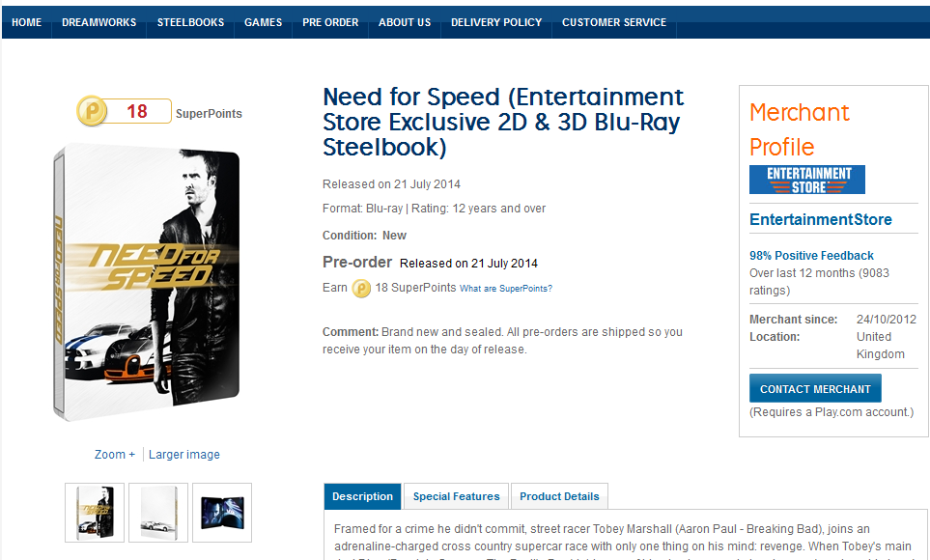The width and height of the screenshot is (930, 560).
Task: Visit the ABOUT US page
Action: click(x=405, y=22)
